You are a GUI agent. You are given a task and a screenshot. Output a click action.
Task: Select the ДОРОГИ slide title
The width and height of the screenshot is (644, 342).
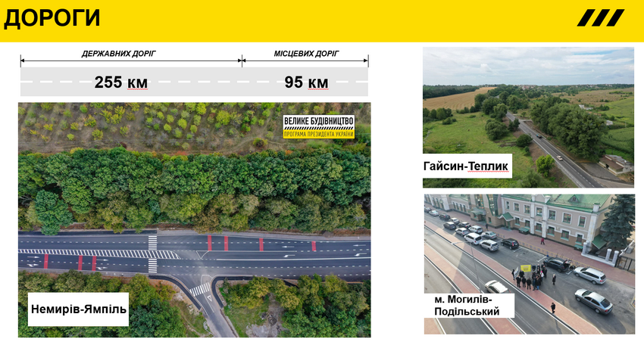[x=52, y=19]
